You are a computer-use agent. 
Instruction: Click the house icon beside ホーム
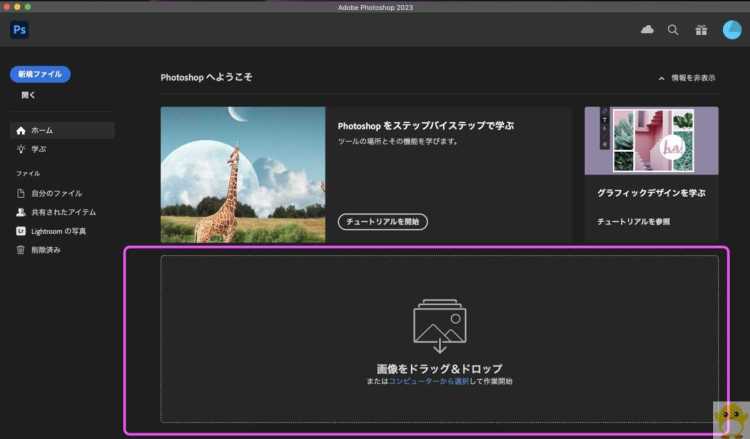coord(21,130)
